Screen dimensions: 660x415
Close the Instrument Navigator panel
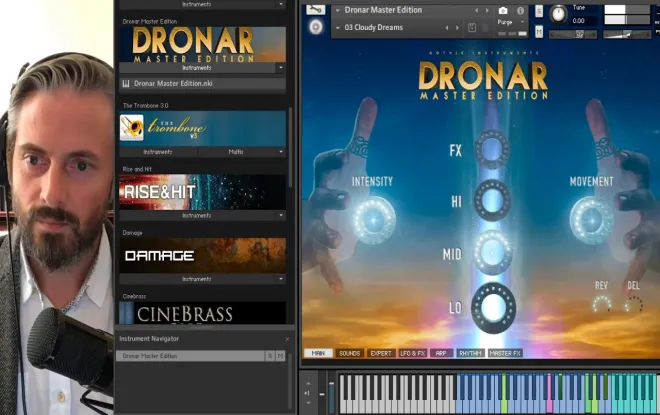287,339
